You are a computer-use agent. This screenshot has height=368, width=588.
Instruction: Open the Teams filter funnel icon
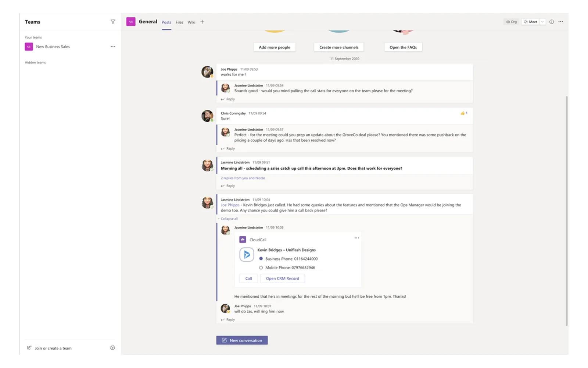pyautogui.click(x=113, y=22)
